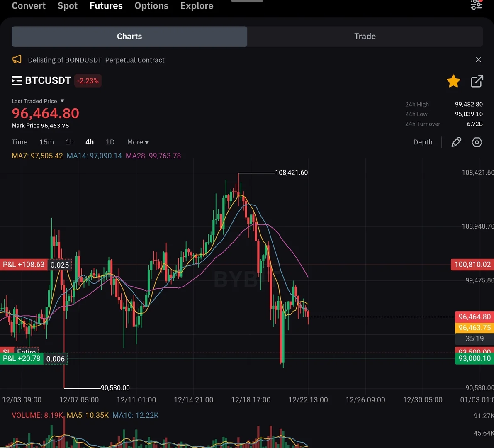Select the 1D interval
This screenshot has width=494, height=448.
[110, 142]
